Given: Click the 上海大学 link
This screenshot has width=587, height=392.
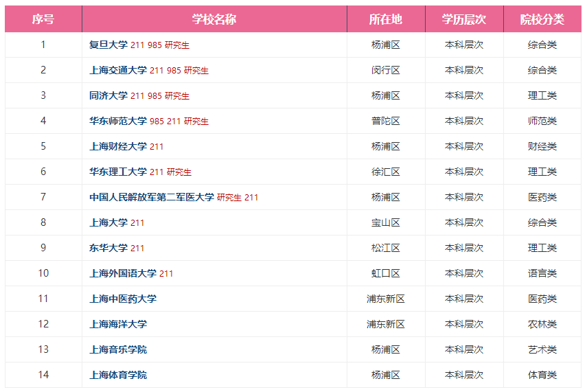Looking at the screenshot, I should point(108,222).
